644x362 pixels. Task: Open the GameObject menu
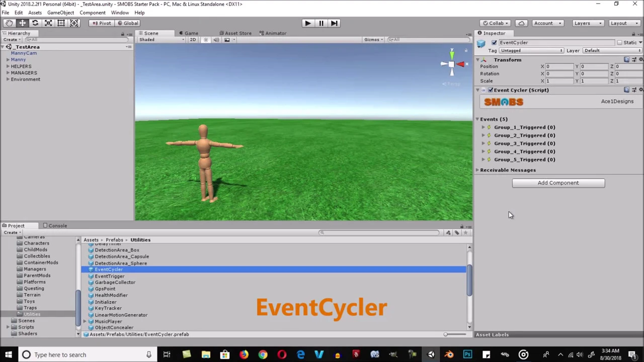pos(60,13)
